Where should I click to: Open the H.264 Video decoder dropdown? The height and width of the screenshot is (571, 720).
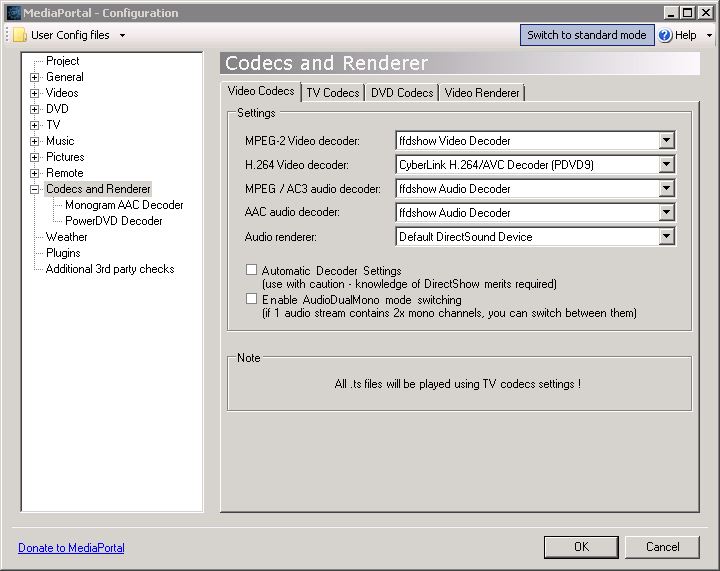point(666,164)
